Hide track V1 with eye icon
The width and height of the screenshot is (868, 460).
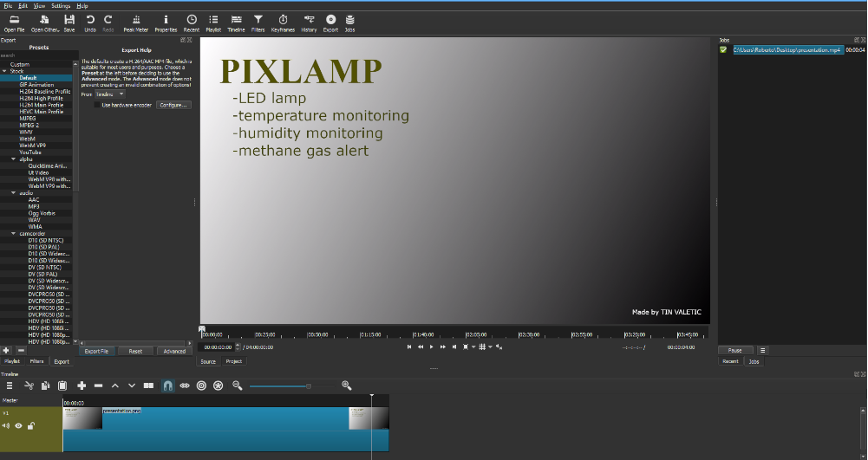pos(18,425)
